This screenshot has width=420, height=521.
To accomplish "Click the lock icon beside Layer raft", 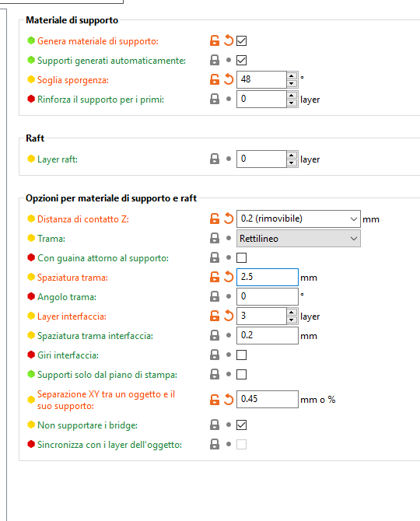I will pyautogui.click(x=215, y=159).
